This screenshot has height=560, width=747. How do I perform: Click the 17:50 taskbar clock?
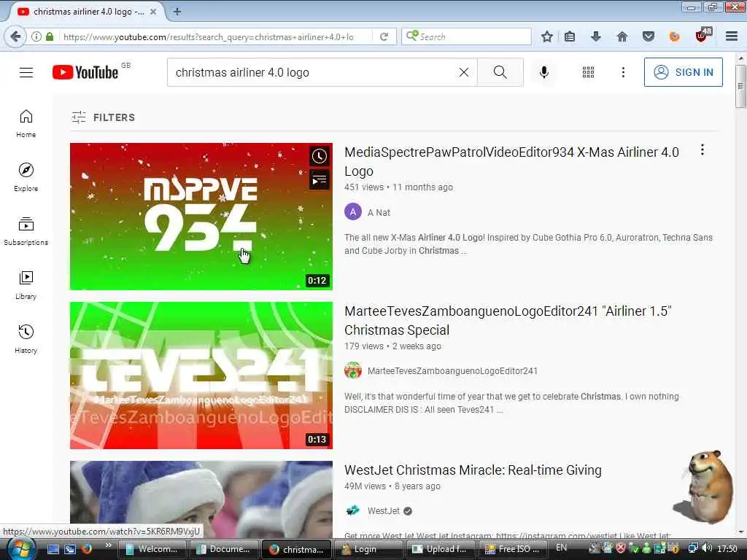(x=727, y=548)
